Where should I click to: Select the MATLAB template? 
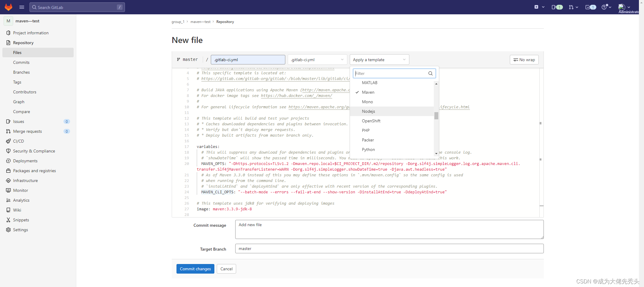[x=392, y=83]
